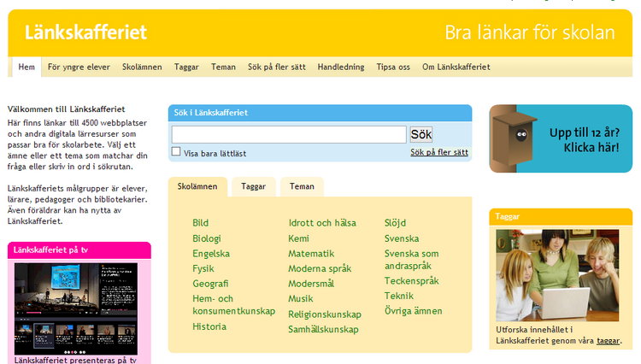
Task: Open the Övriga ämnen link
Action: pyautogui.click(x=414, y=311)
